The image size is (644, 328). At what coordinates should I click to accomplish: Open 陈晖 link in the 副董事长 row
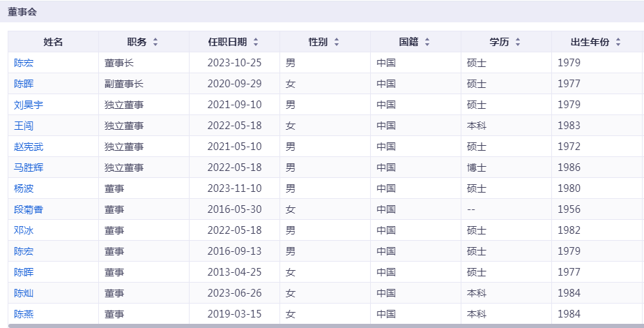pyautogui.click(x=24, y=84)
